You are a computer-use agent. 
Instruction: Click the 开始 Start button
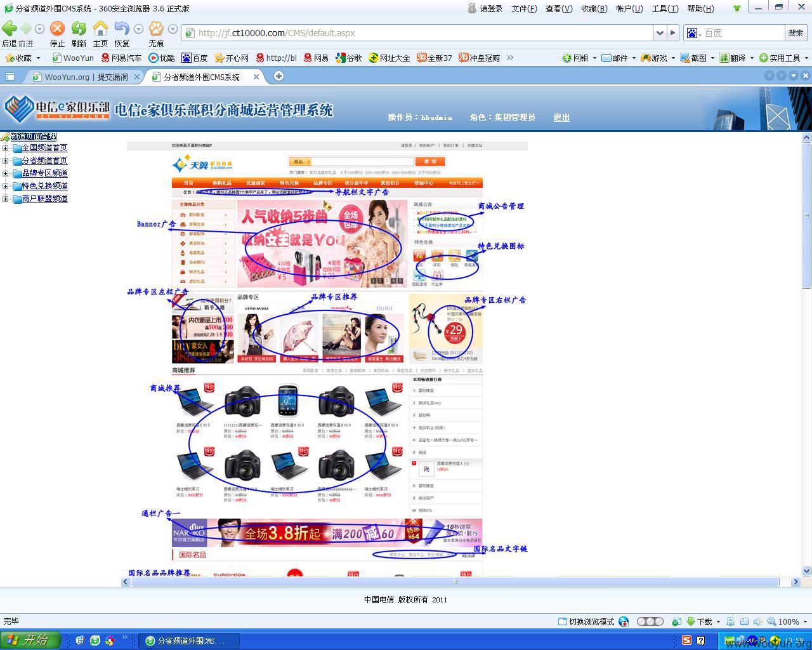click(x=30, y=640)
